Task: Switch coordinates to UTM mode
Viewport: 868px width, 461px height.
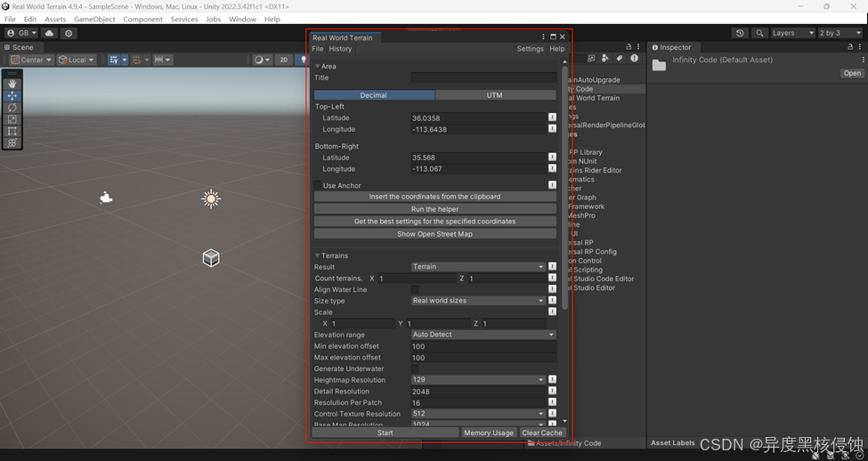Action: [x=496, y=95]
